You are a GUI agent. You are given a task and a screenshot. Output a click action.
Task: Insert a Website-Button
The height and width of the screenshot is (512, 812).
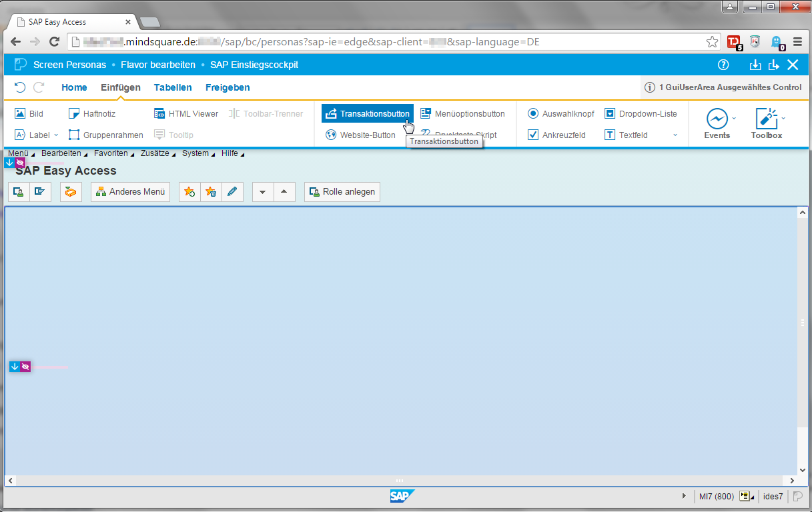click(x=360, y=135)
